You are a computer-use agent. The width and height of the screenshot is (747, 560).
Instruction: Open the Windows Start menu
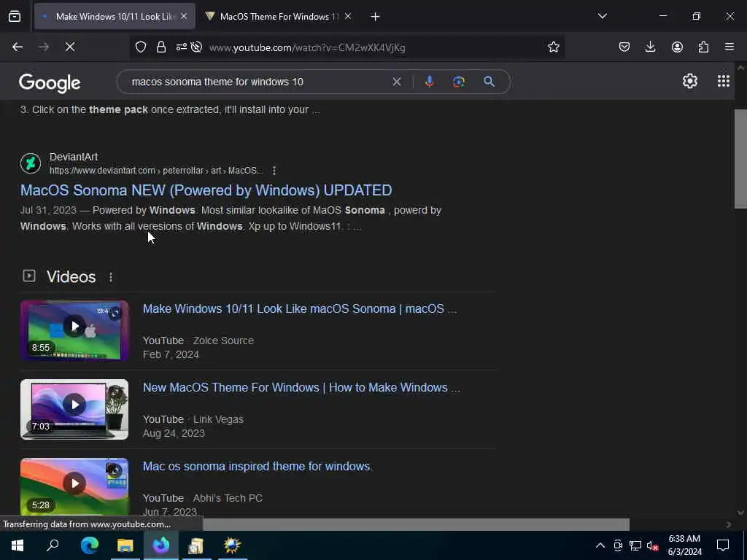[18, 545]
